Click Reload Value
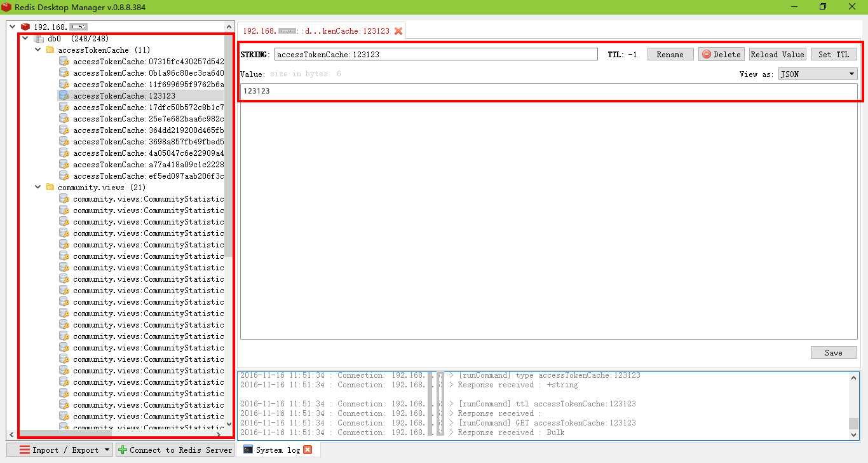The height and width of the screenshot is (463, 868). point(777,55)
